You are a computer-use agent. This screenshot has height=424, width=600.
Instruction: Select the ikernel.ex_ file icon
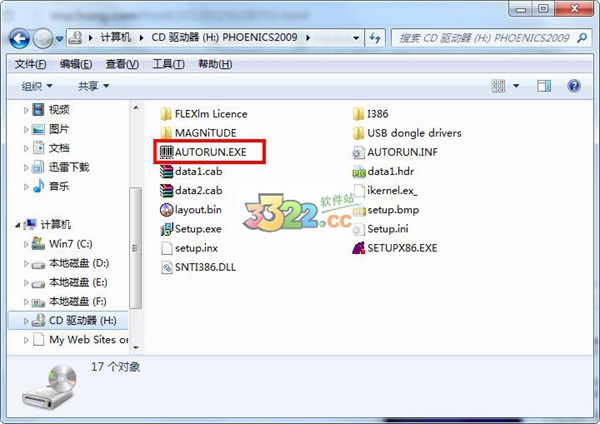pos(359,190)
